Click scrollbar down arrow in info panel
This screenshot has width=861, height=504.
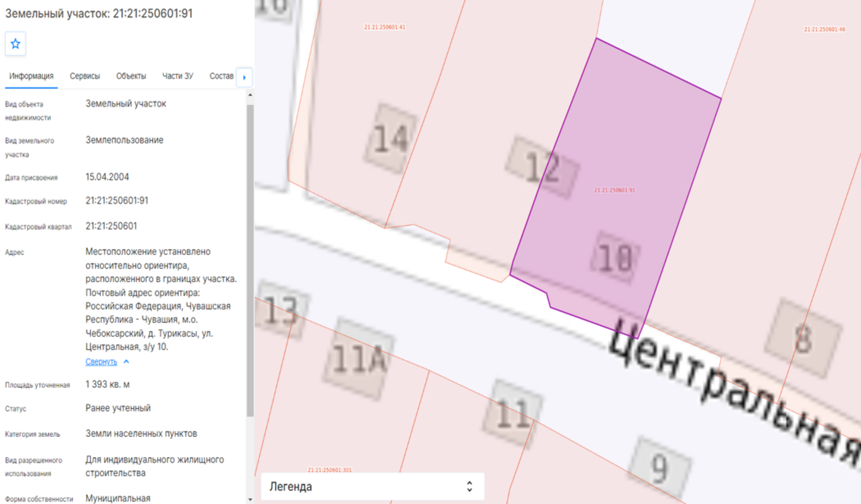click(x=250, y=500)
